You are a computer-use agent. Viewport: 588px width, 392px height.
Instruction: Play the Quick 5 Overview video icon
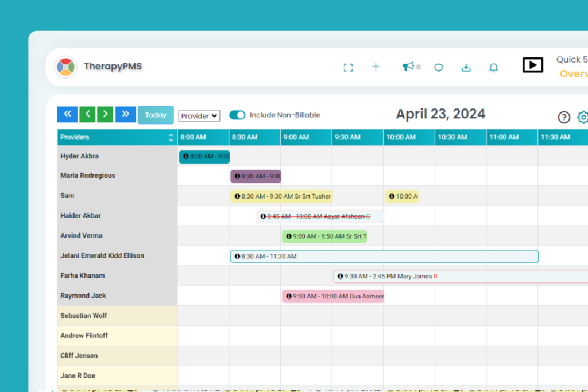point(532,65)
